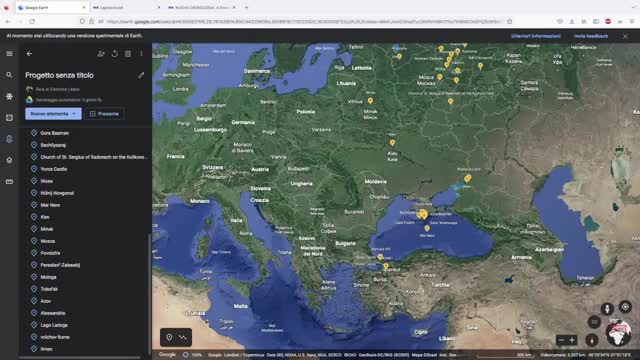The width and height of the screenshot is (640, 360).
Task: Switch to the second browser tab
Action: [127, 7]
